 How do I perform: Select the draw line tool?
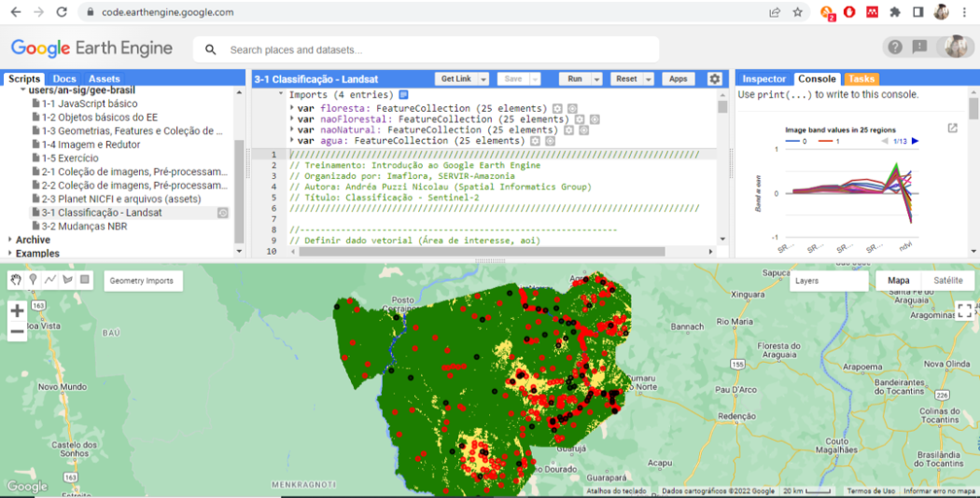click(x=50, y=280)
